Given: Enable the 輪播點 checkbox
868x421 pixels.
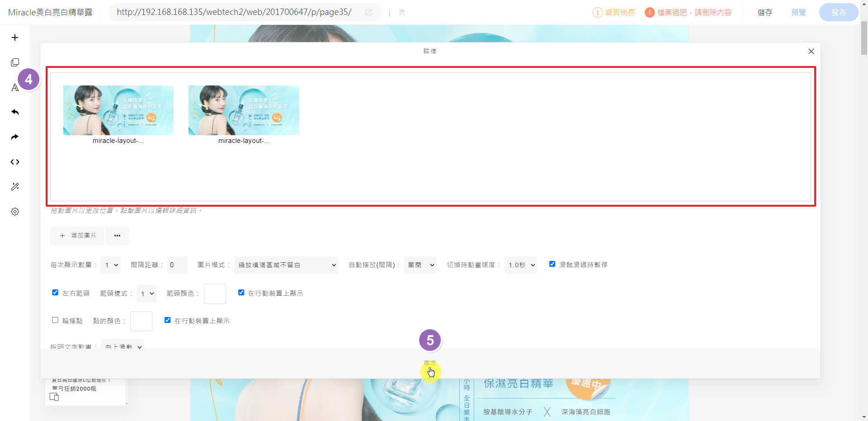Looking at the screenshot, I should [55, 320].
